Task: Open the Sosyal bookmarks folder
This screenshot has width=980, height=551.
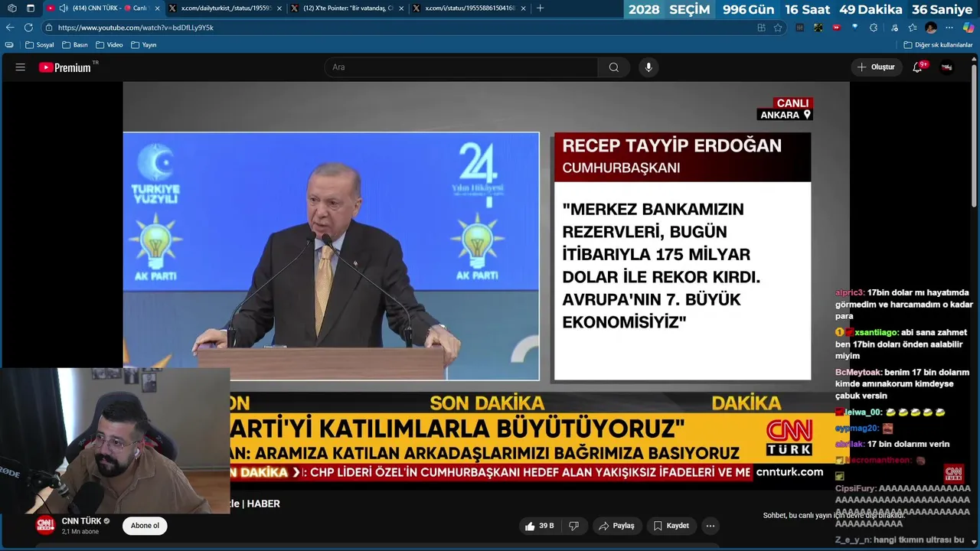Action: click(40, 45)
